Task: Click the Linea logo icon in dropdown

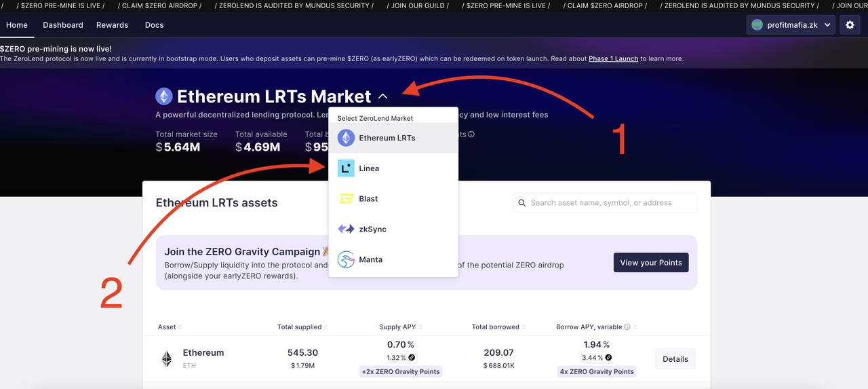Action: click(x=346, y=168)
